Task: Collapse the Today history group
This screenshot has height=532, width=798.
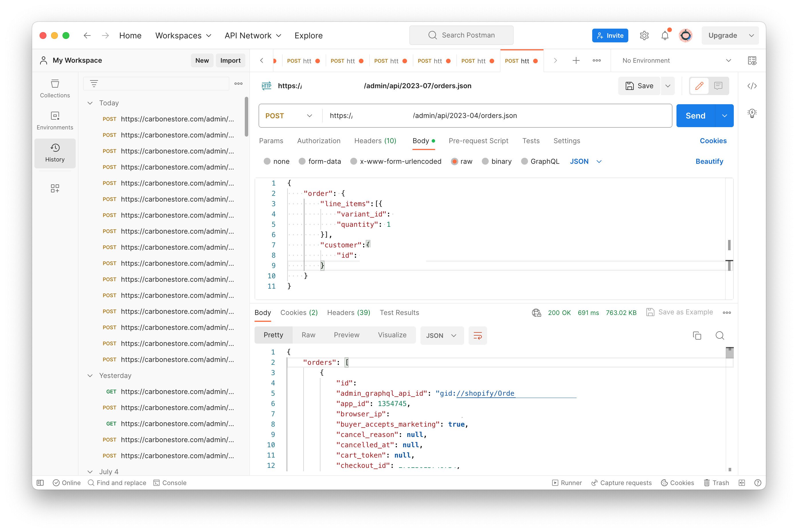Action: point(90,103)
